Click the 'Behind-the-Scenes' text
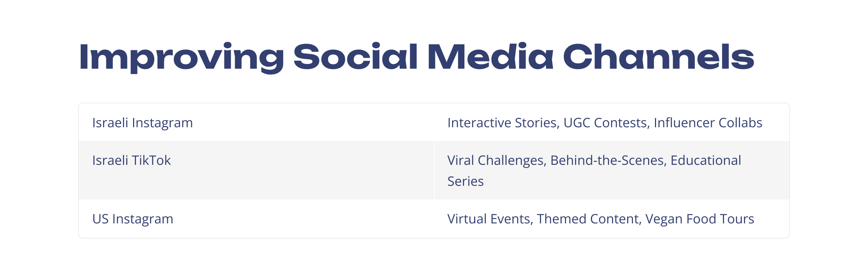Screen dimensions: 868x274 pos(608,160)
